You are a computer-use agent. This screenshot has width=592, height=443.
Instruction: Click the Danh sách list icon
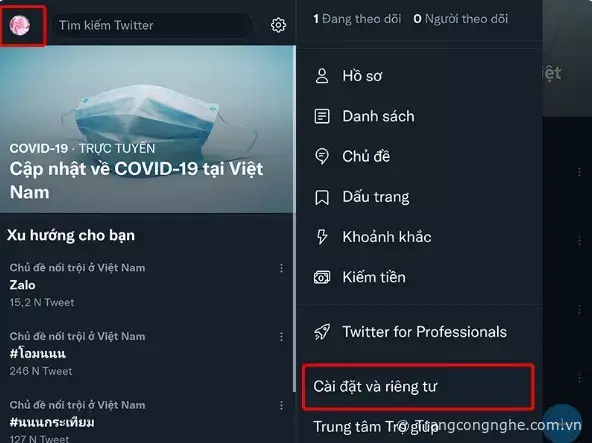pos(322,116)
